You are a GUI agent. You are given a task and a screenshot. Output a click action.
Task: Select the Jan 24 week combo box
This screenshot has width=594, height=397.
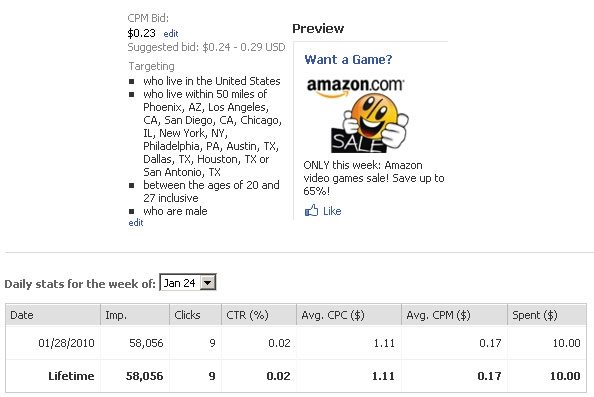188,283
